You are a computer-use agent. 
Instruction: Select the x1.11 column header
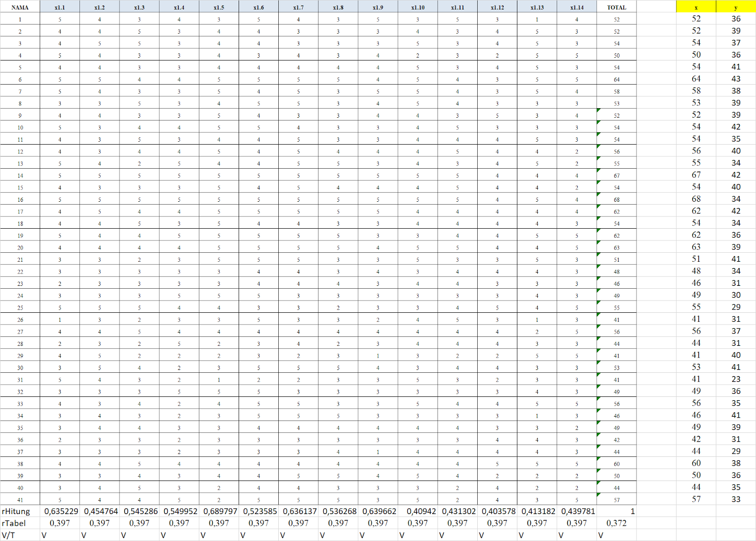(457, 7)
